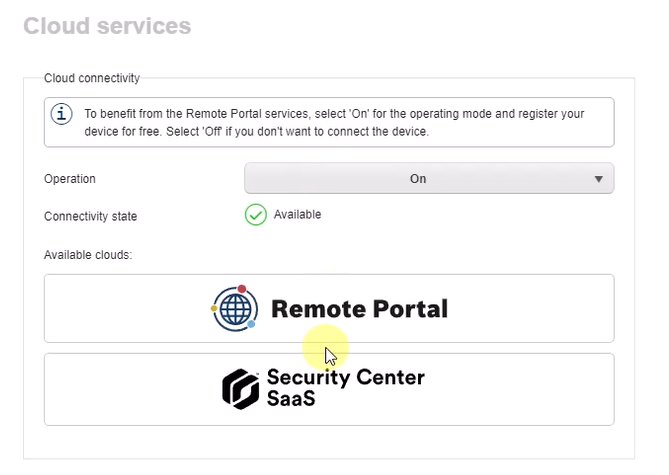Click the green connectivity checkmark icon
This screenshot has width=669, height=475.
pyautogui.click(x=256, y=215)
